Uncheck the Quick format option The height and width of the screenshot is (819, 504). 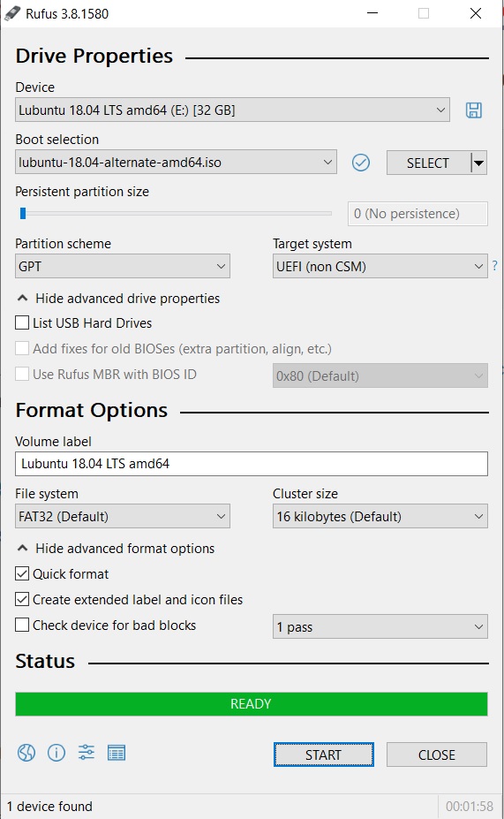pyautogui.click(x=22, y=573)
